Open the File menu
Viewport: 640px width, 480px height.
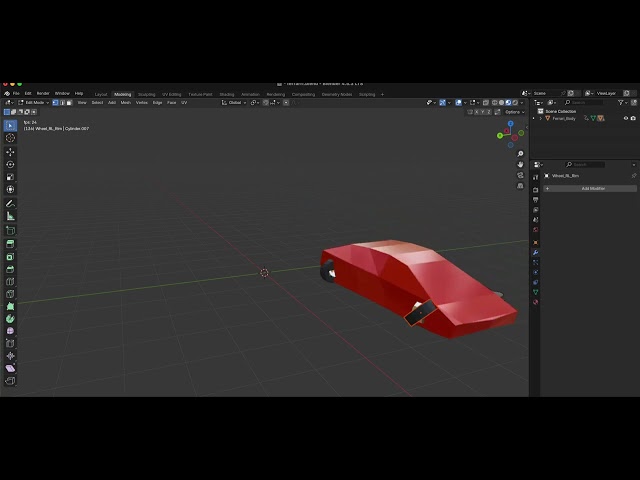pyautogui.click(x=16, y=93)
